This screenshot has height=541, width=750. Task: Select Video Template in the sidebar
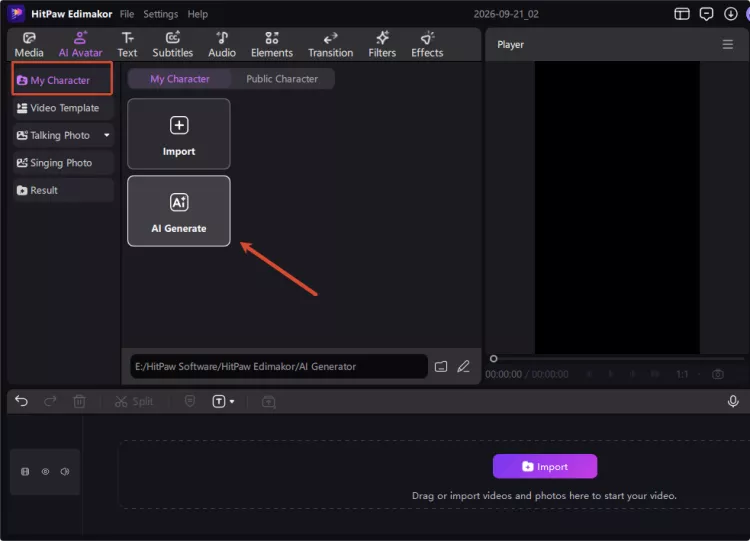click(x=63, y=108)
